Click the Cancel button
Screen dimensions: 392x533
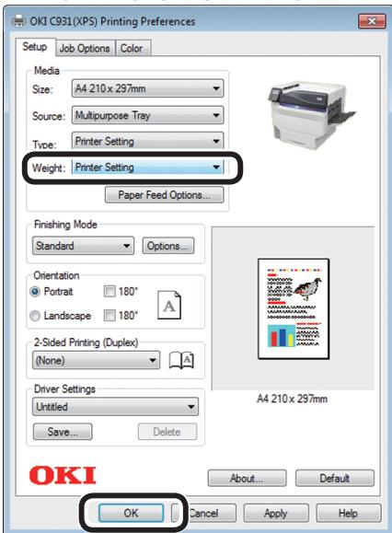203,513
